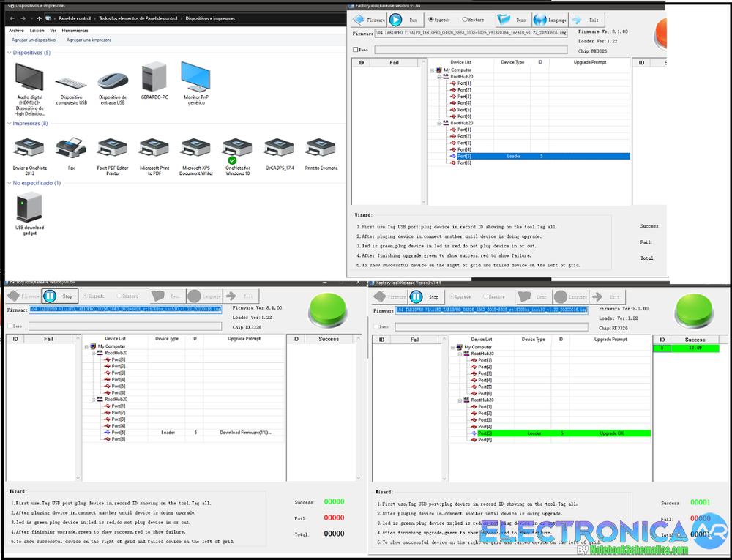Click the enabled Demo folder toolbar button

click(x=512, y=20)
